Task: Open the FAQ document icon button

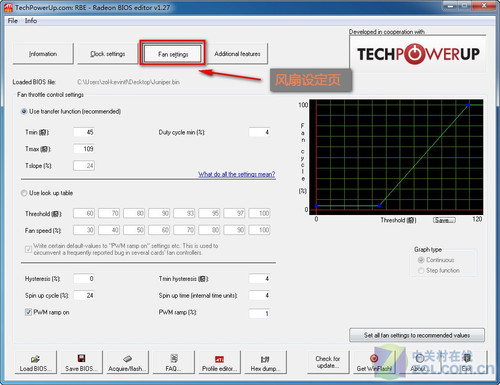Action: pyautogui.click(x=173, y=362)
